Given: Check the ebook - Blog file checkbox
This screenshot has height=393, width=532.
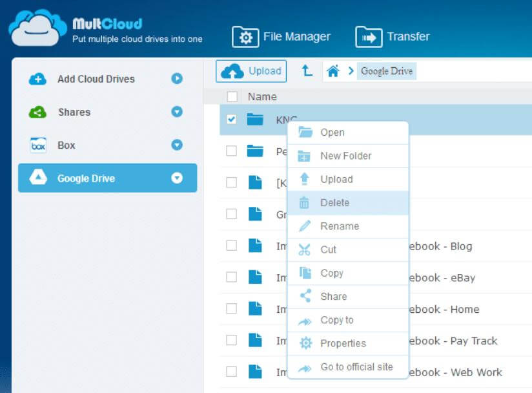Looking at the screenshot, I should (x=231, y=246).
